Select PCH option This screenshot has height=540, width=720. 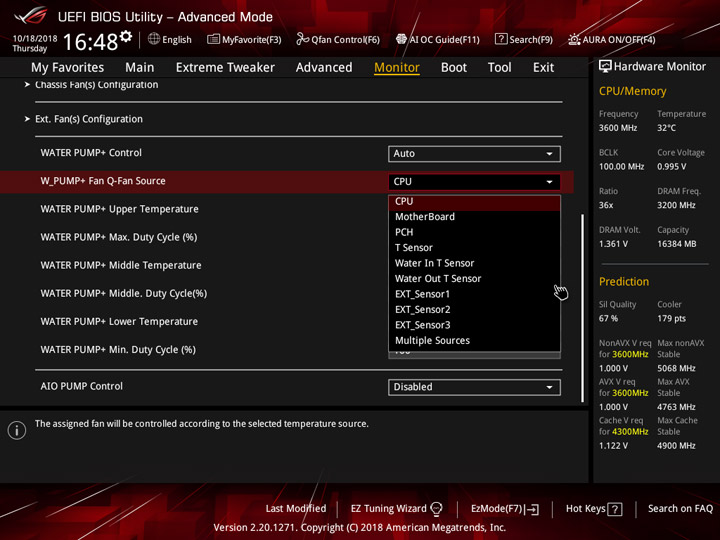[474, 232]
